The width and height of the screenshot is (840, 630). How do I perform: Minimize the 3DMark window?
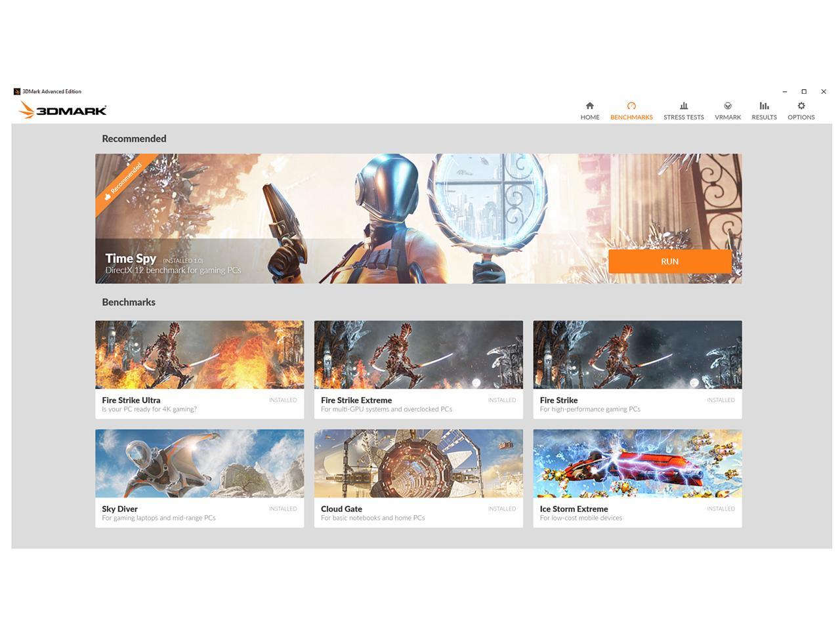click(784, 92)
